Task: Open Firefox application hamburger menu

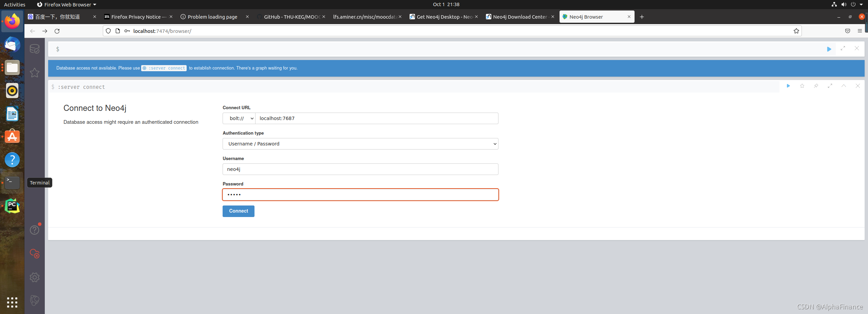Action: click(860, 31)
